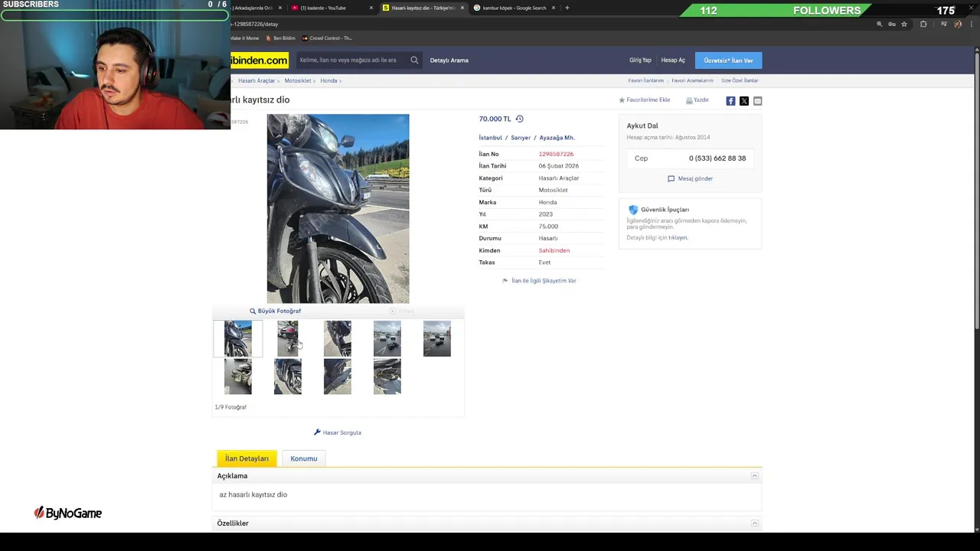Click the Ayazağa Mh. location link

(x=557, y=138)
